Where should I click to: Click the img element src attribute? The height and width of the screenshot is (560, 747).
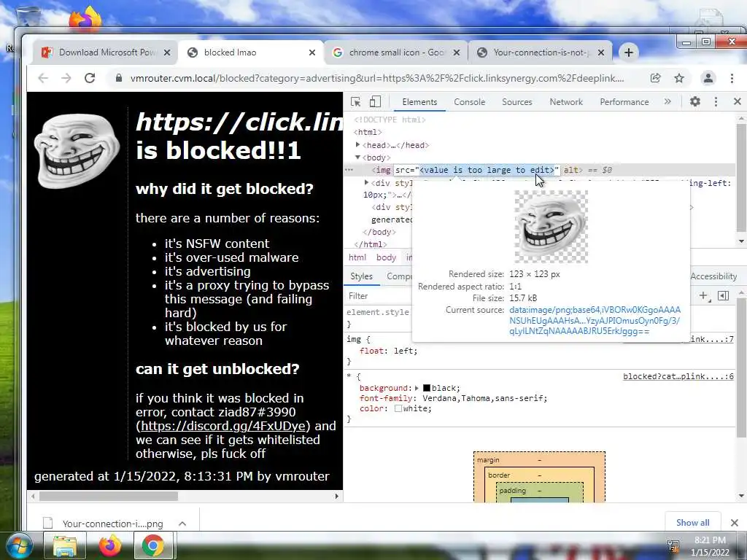coord(476,170)
